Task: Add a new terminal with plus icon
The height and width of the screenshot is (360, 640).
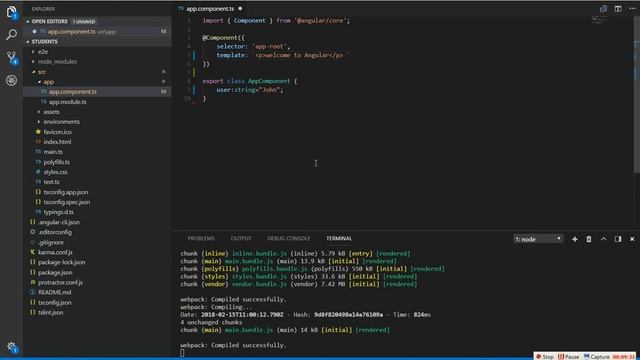Action: 575,239
